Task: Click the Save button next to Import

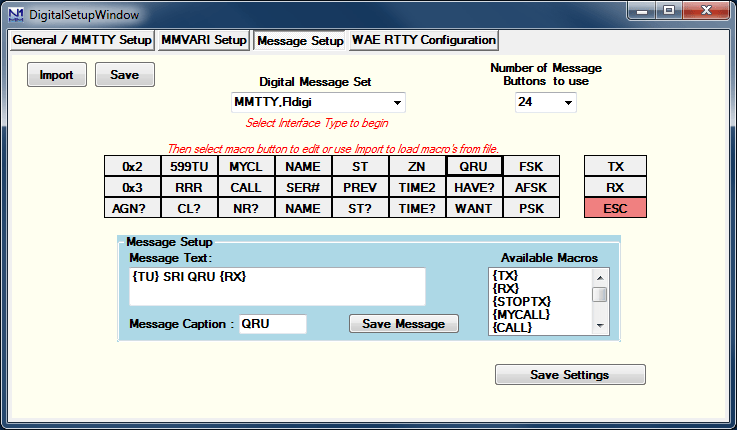Action: (x=125, y=75)
